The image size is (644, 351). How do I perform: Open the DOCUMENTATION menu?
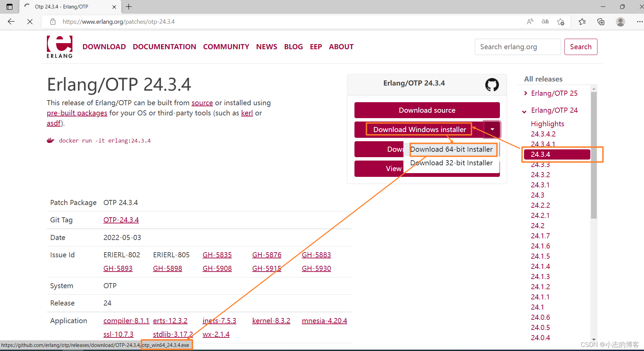tap(164, 47)
